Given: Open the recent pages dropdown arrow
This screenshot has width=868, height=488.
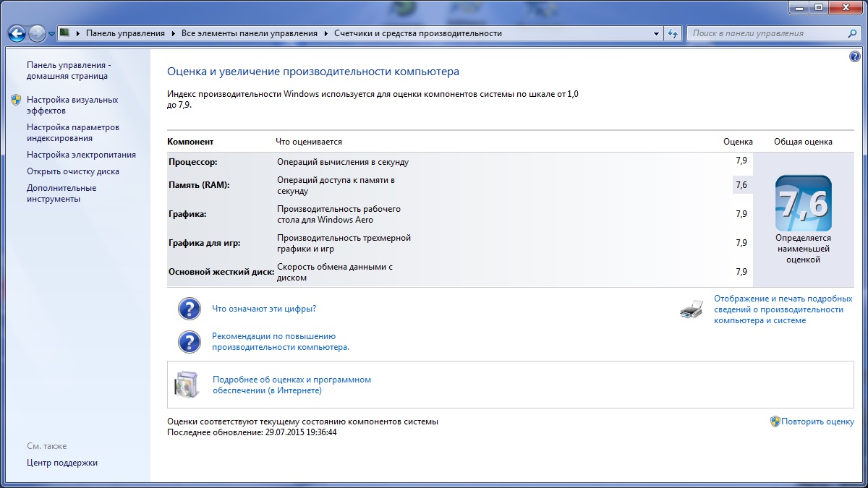Looking at the screenshot, I should (52, 34).
